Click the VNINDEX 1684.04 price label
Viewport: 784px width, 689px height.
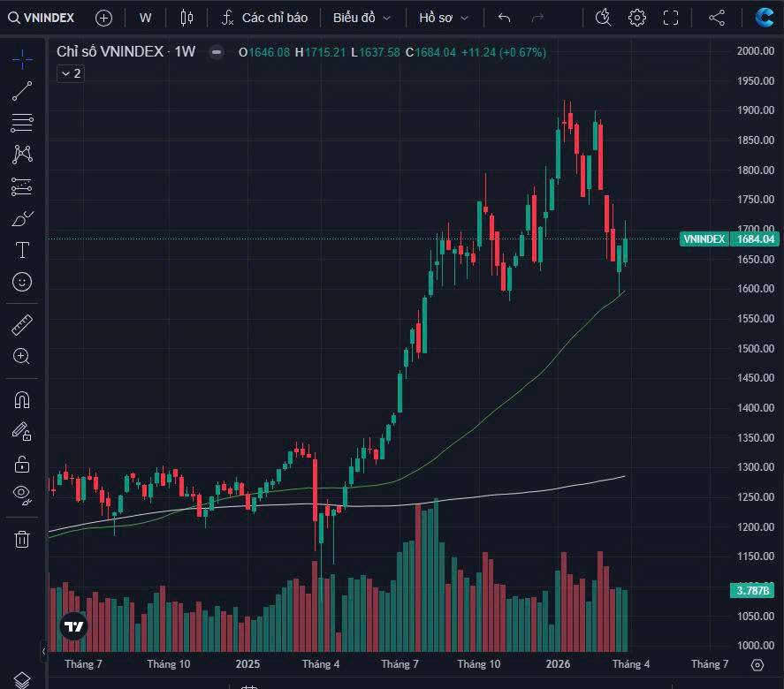click(x=728, y=238)
